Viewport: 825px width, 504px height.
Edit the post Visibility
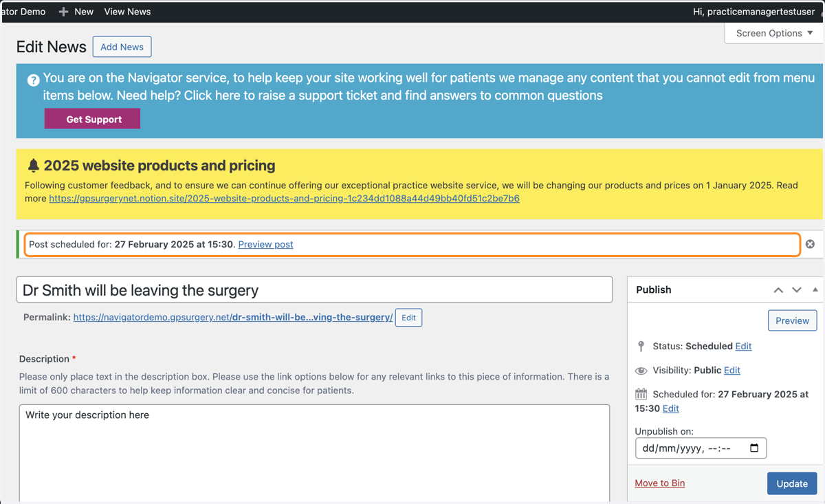(x=731, y=370)
